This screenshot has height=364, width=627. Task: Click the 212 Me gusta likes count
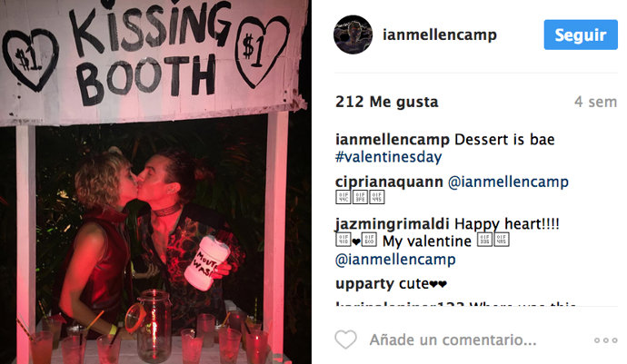tap(387, 102)
